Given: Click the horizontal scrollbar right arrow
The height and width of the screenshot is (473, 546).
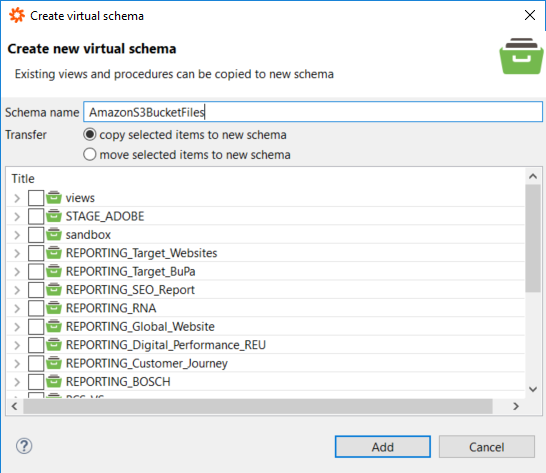Looking at the screenshot, I should 516,406.
